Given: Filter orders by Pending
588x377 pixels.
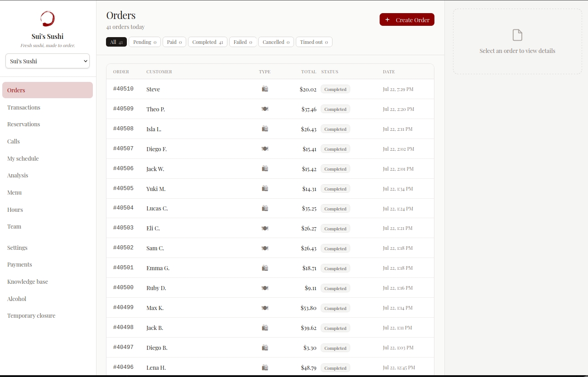Looking at the screenshot, I should (145, 42).
